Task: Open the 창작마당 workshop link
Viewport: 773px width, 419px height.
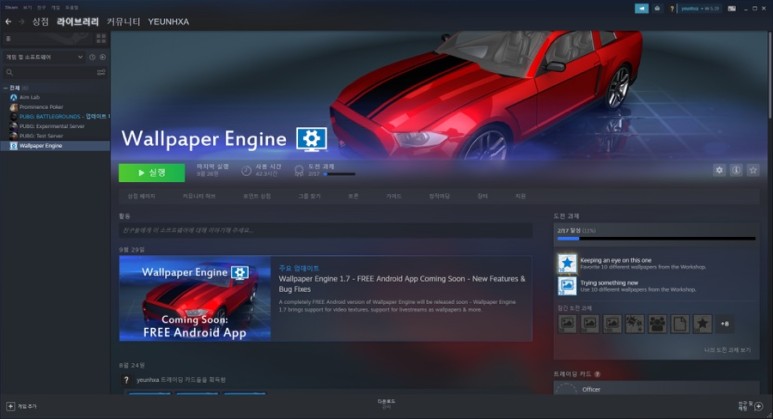Action: click(439, 196)
